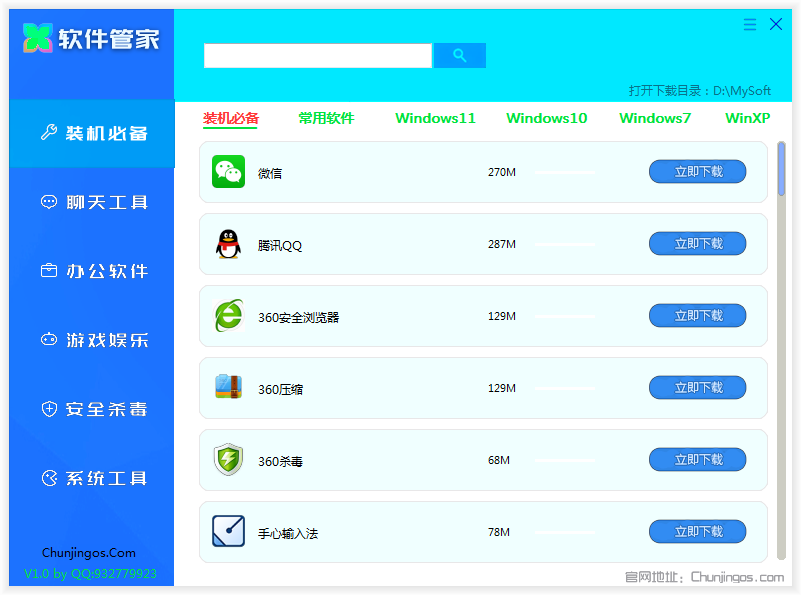Click the official site Chunjingos.com footer link
The height and width of the screenshot is (595, 801).
704,577
